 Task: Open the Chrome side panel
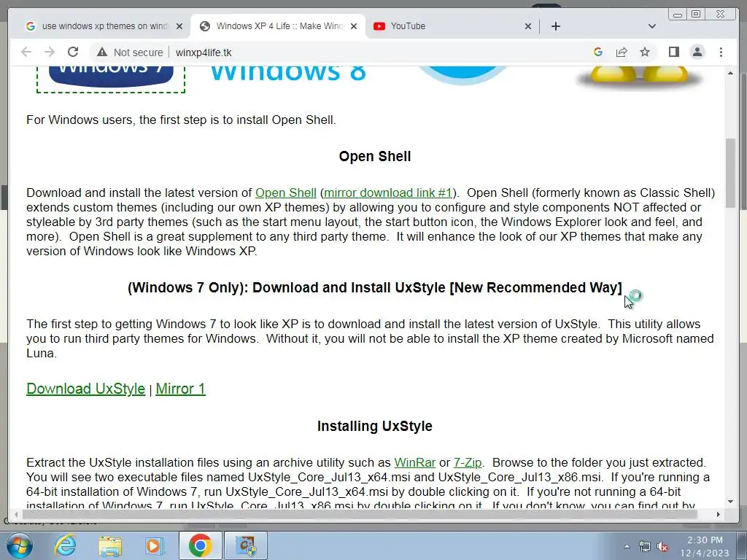tap(673, 52)
